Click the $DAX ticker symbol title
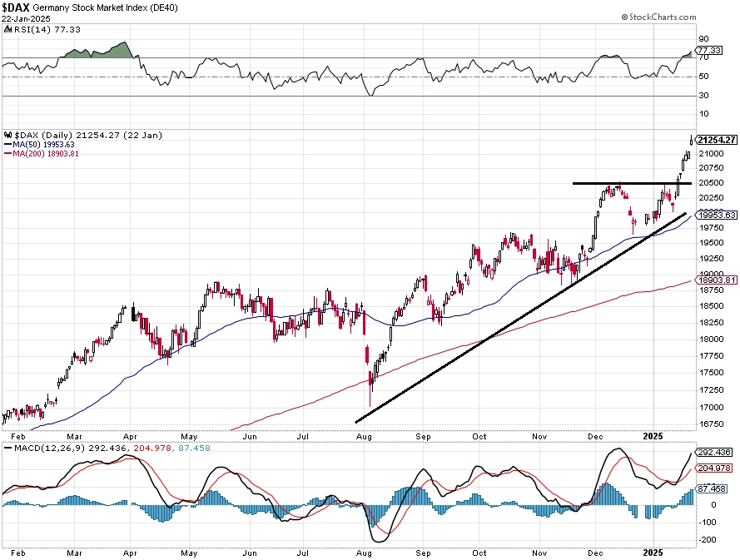The height and width of the screenshot is (560, 740). [x=16, y=8]
